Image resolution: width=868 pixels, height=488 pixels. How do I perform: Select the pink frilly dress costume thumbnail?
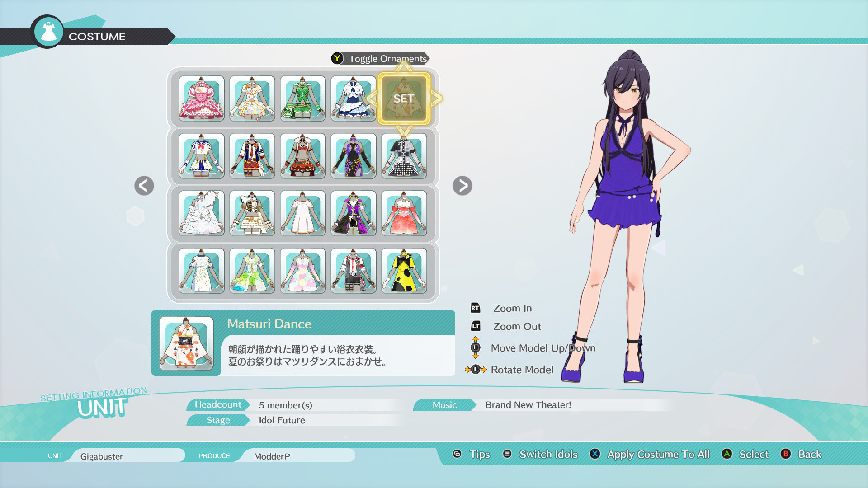click(202, 99)
